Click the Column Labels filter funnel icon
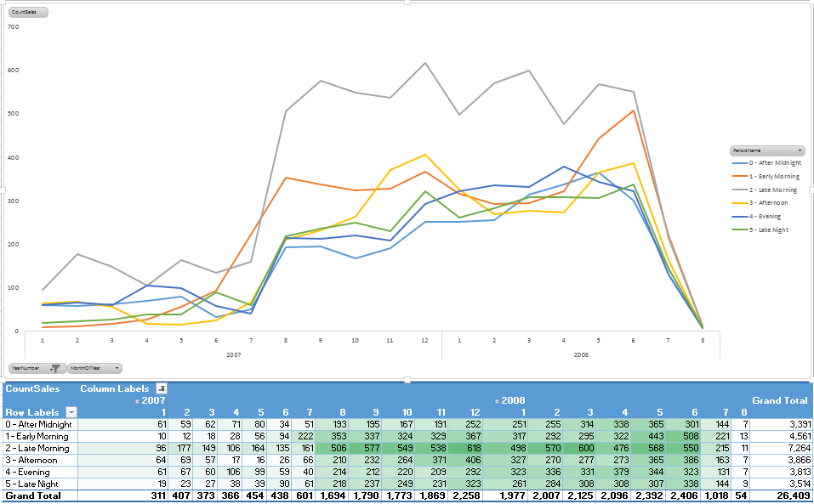 162,388
